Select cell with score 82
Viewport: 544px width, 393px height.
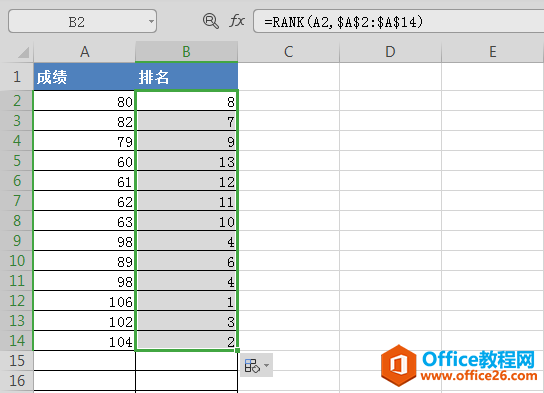tap(84, 121)
